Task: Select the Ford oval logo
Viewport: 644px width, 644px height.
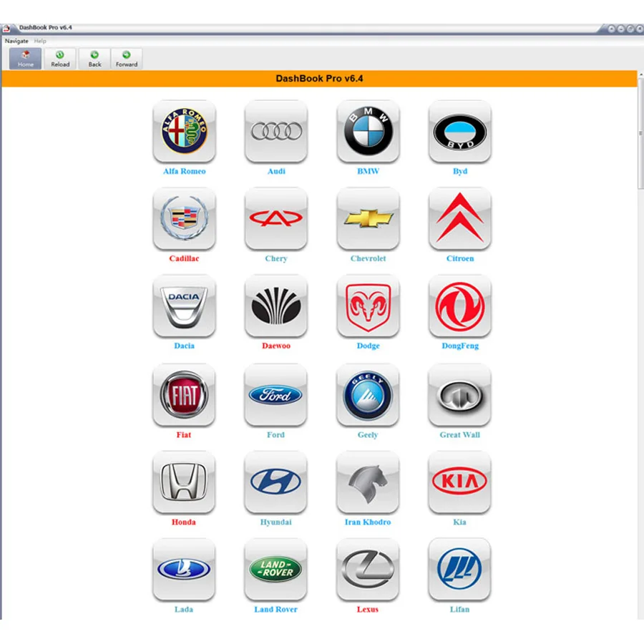Action: 275,395
